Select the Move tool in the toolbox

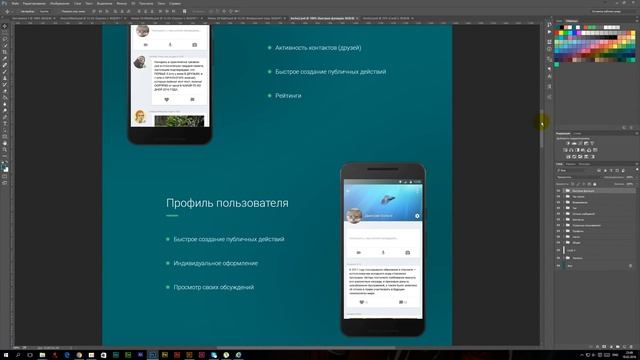click(x=5, y=26)
